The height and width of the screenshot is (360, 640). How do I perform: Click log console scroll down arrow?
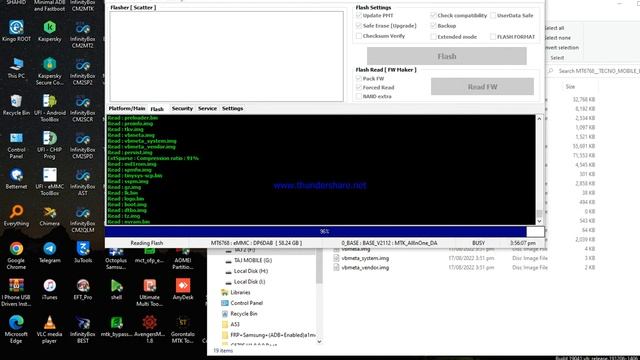[539, 221]
